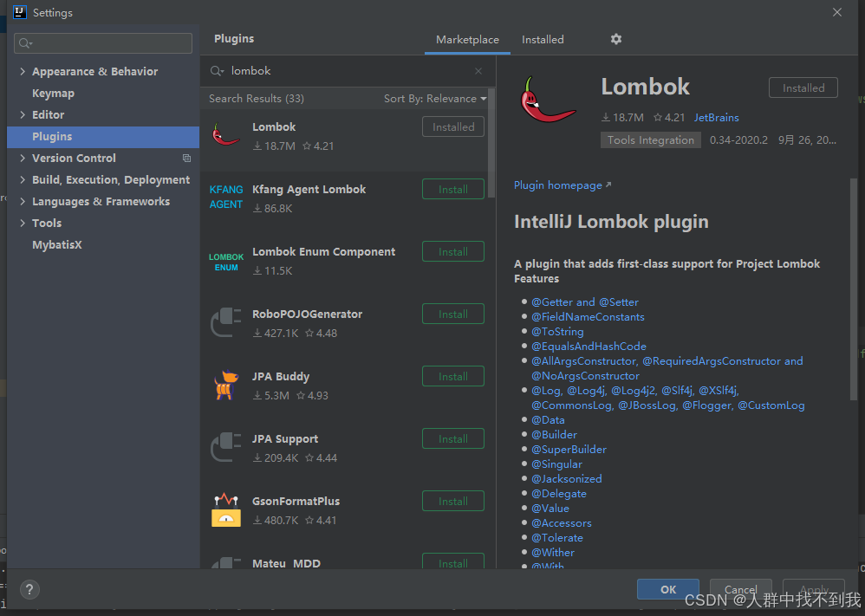
Task: Click the RoboPOJOGenerator plug icon
Action: 225,322
